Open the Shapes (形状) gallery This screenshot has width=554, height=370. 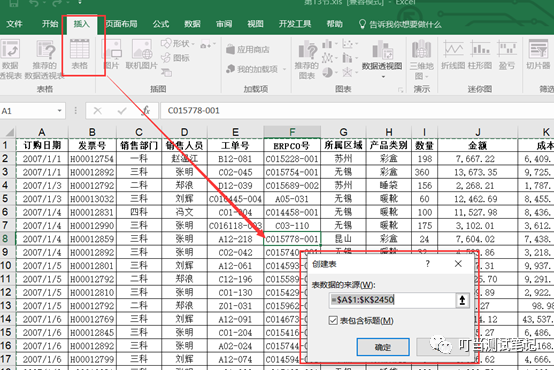click(178, 44)
